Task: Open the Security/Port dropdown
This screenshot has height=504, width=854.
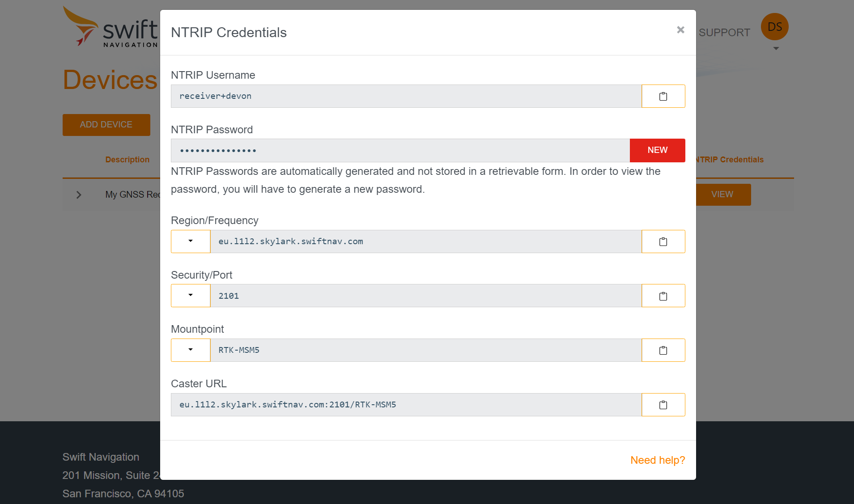Action: (191, 296)
